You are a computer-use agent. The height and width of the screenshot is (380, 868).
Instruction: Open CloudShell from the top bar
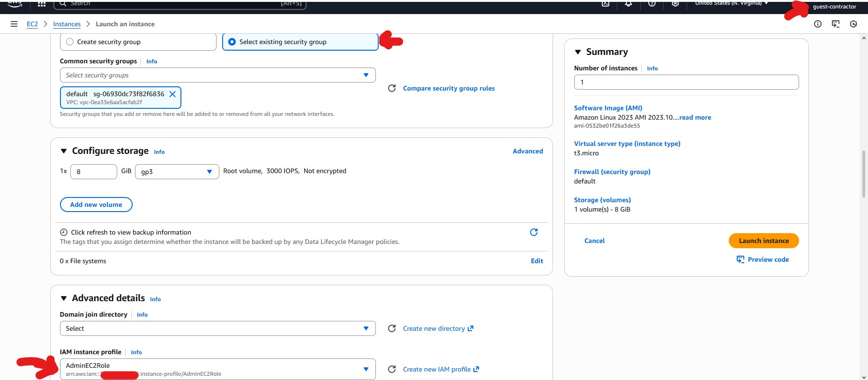point(606,4)
